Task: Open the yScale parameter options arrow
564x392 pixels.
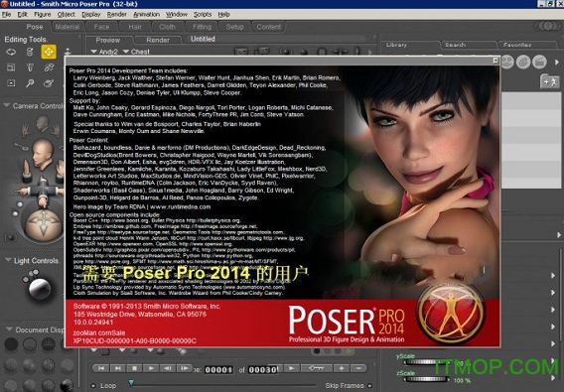Action: [553, 361]
